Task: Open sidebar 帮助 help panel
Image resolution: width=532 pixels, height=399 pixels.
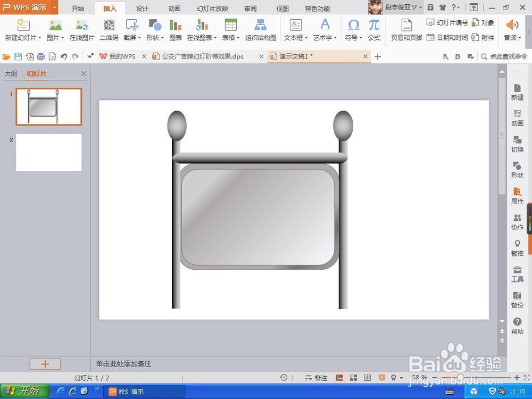Action: click(517, 326)
